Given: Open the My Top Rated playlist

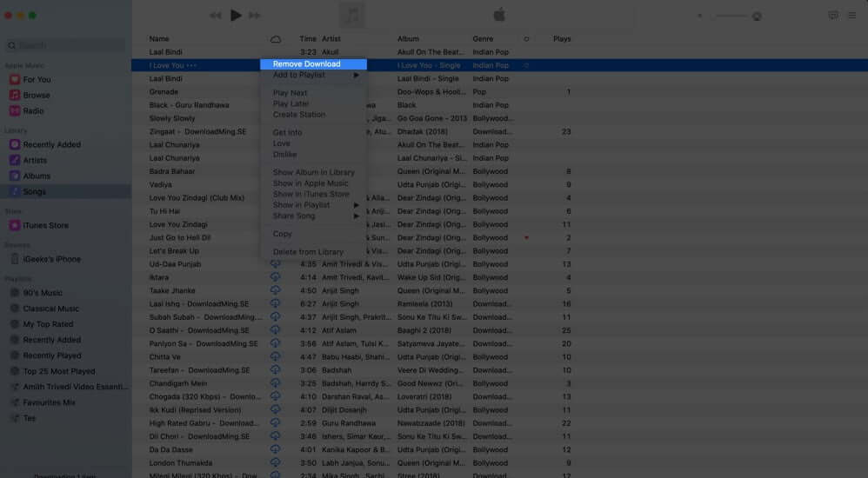Looking at the screenshot, I should pyautogui.click(x=48, y=324).
